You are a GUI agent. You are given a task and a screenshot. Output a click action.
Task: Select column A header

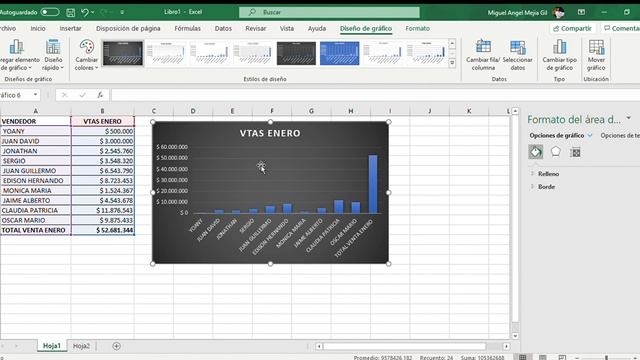(36, 111)
